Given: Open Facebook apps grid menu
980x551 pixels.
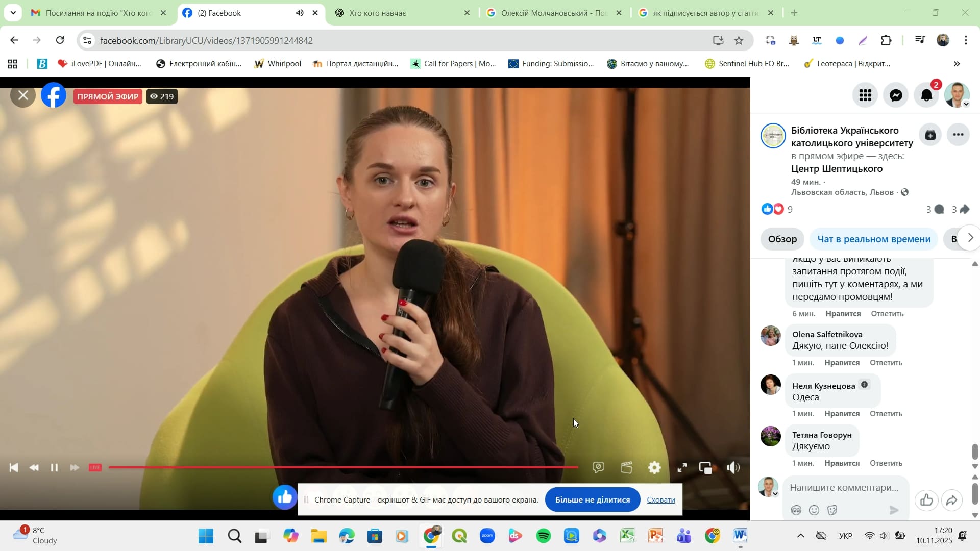Looking at the screenshot, I should 865,95.
